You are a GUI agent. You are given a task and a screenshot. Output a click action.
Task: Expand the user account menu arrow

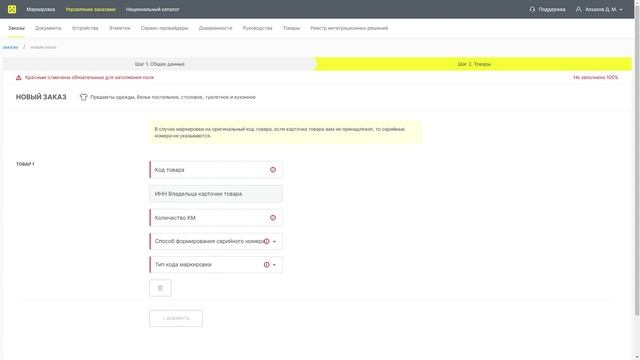(621, 9)
